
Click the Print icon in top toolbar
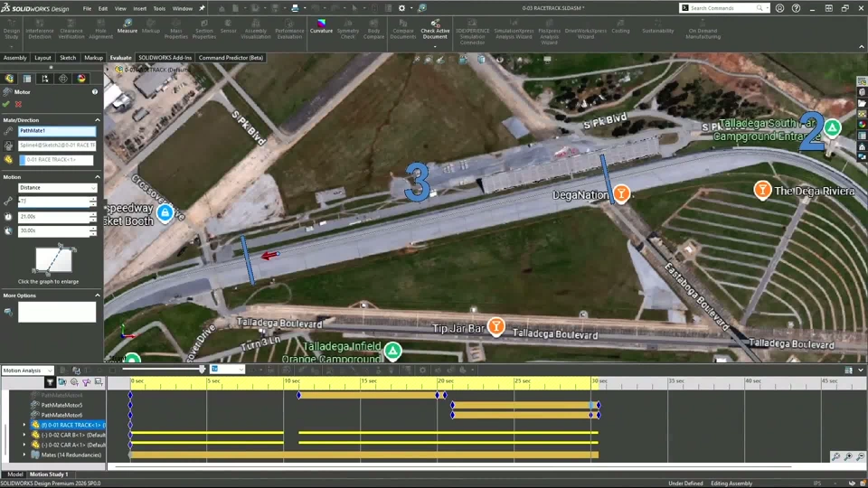[295, 8]
